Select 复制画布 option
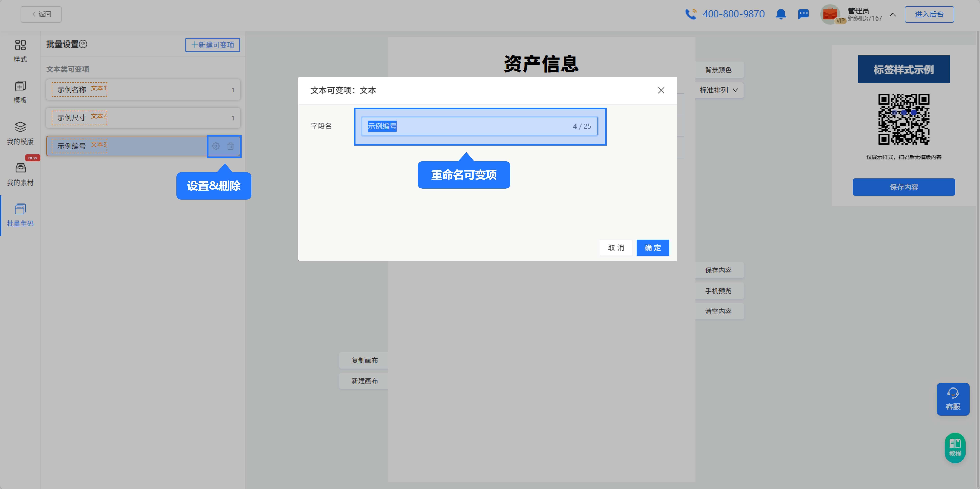This screenshot has height=489, width=980. click(x=364, y=360)
